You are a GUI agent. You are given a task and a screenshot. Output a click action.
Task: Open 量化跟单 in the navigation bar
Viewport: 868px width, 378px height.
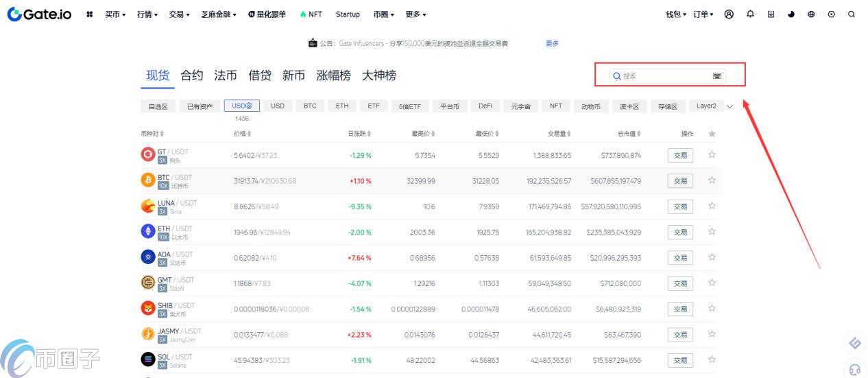coord(269,14)
